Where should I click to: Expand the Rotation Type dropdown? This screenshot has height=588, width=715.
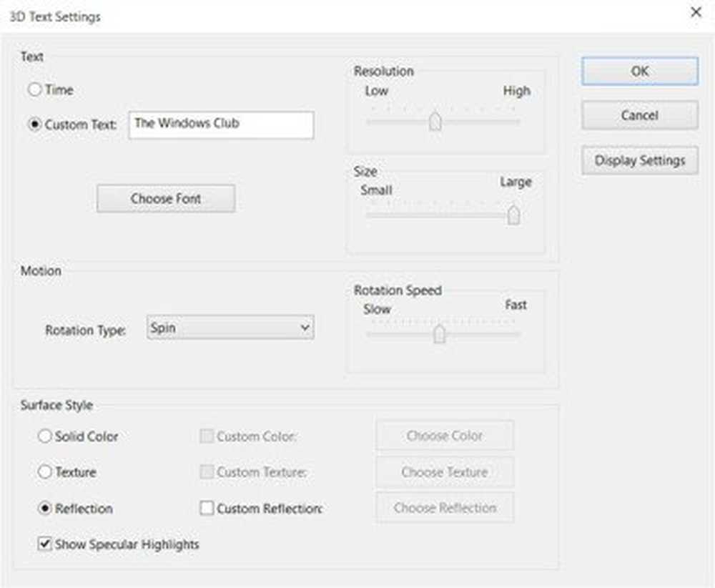(x=230, y=328)
